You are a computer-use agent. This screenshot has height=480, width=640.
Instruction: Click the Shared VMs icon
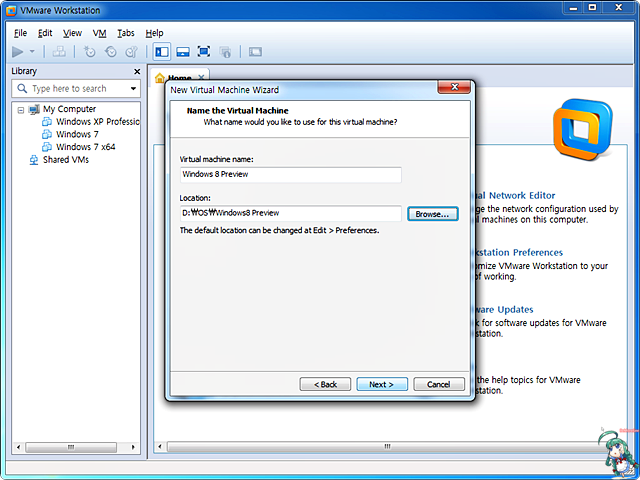tap(33, 160)
